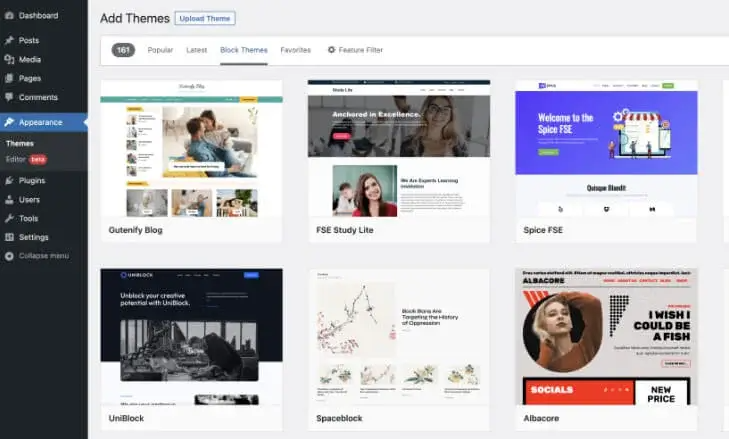Open the Themes submenu link

tap(20, 144)
